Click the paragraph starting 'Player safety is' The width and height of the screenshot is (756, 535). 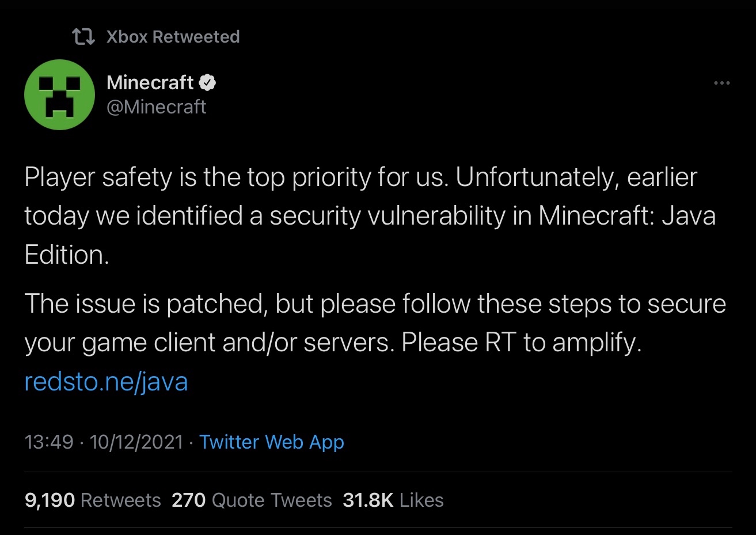point(370,216)
